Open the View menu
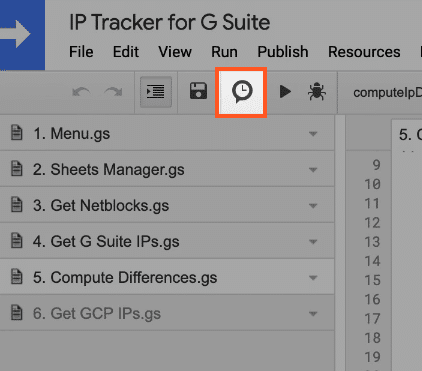Screen dimensions: 422x371 175,52
